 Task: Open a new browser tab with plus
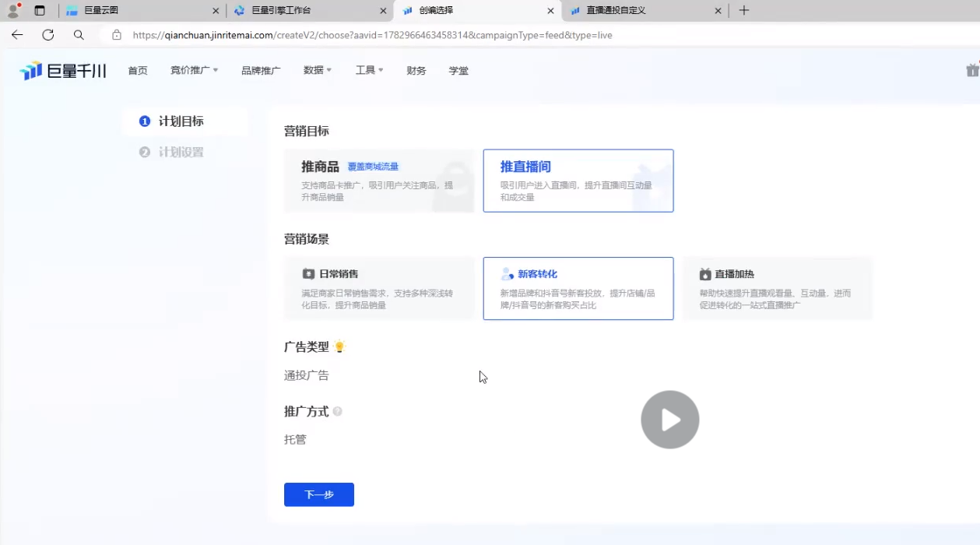743,11
